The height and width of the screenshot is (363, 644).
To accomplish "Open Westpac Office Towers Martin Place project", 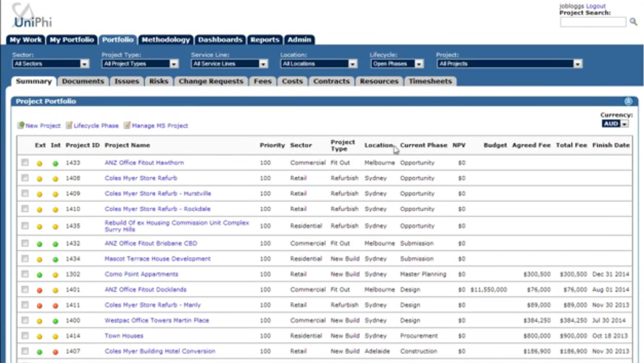I will 156,320.
